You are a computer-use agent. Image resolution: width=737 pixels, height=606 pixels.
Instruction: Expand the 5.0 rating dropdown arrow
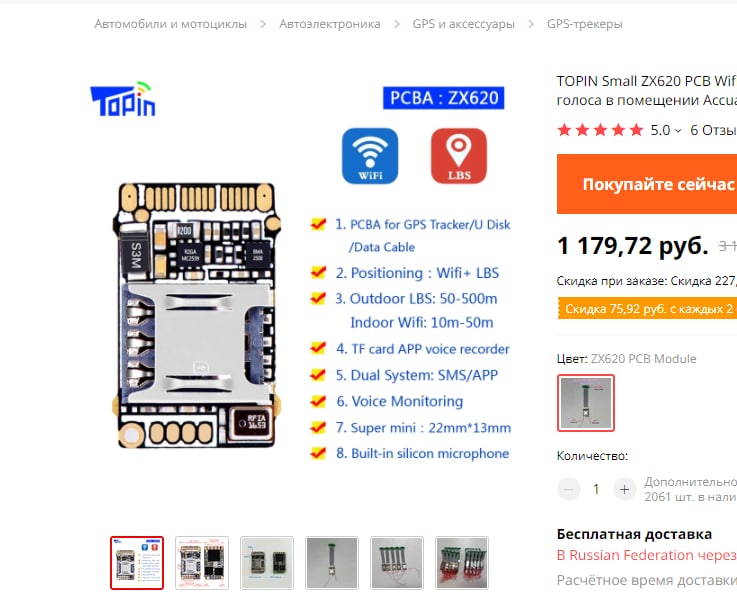click(678, 131)
